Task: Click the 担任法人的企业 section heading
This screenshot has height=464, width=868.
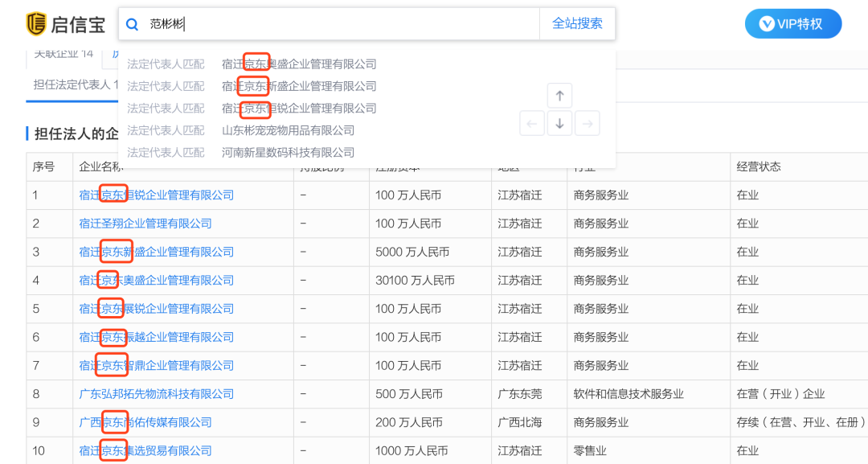Action: [x=76, y=133]
